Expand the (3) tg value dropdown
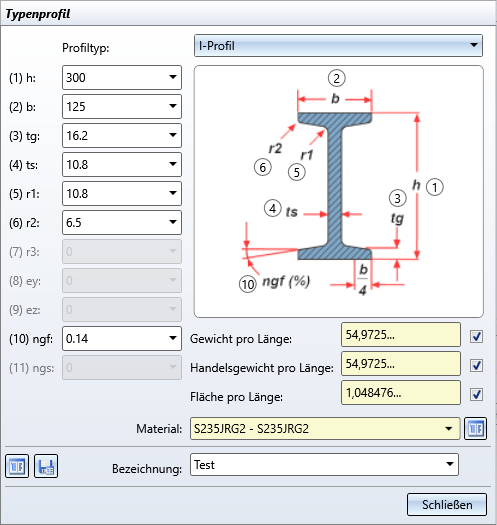The image size is (497, 525). tap(173, 135)
